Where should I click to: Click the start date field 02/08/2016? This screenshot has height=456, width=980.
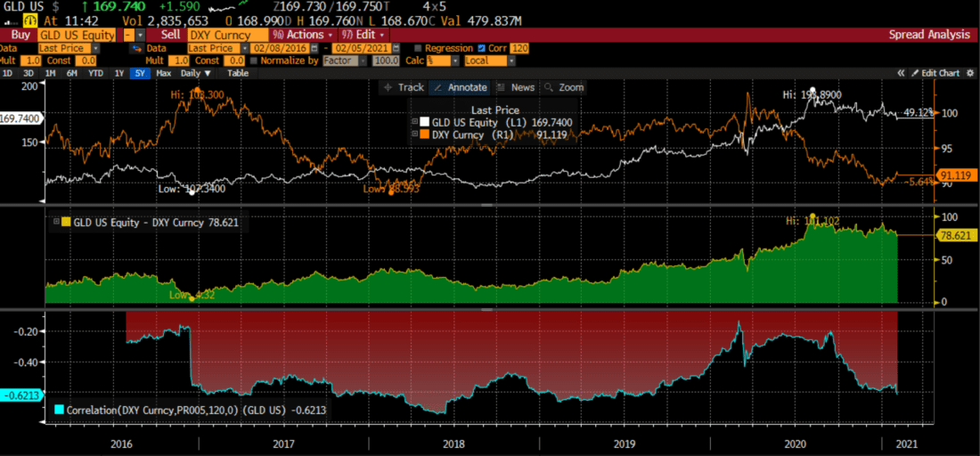coord(280,48)
